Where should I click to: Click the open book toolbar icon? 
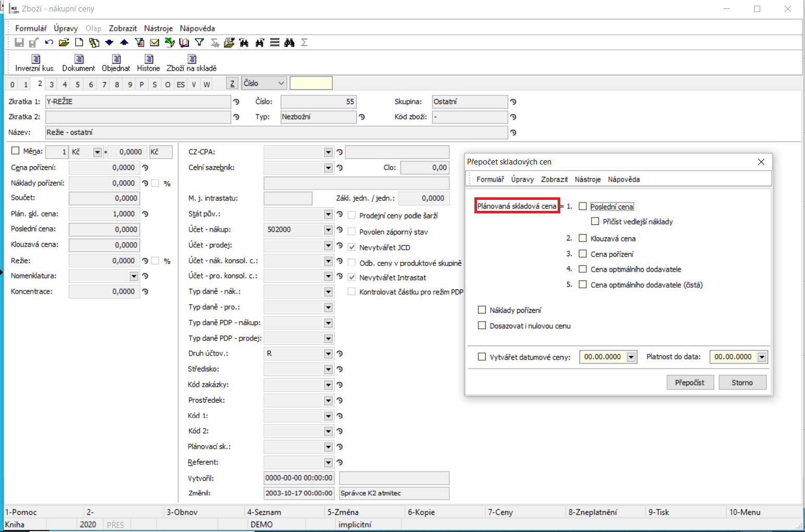[x=184, y=43]
